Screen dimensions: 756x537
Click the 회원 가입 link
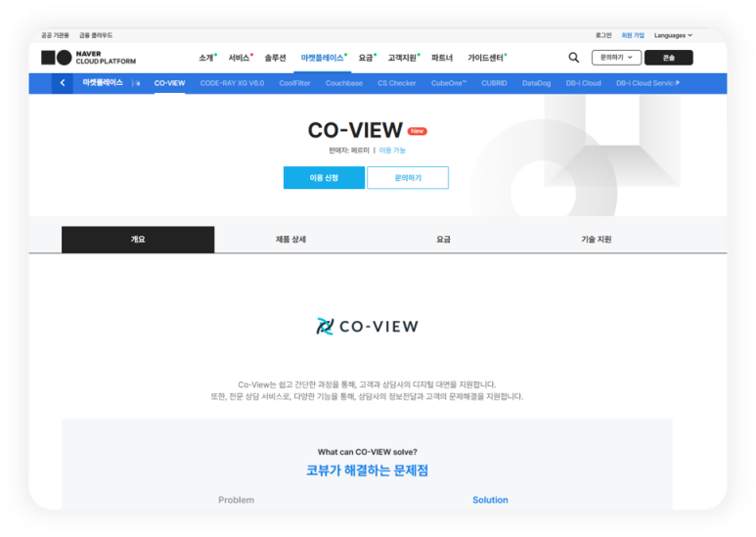[x=633, y=35]
